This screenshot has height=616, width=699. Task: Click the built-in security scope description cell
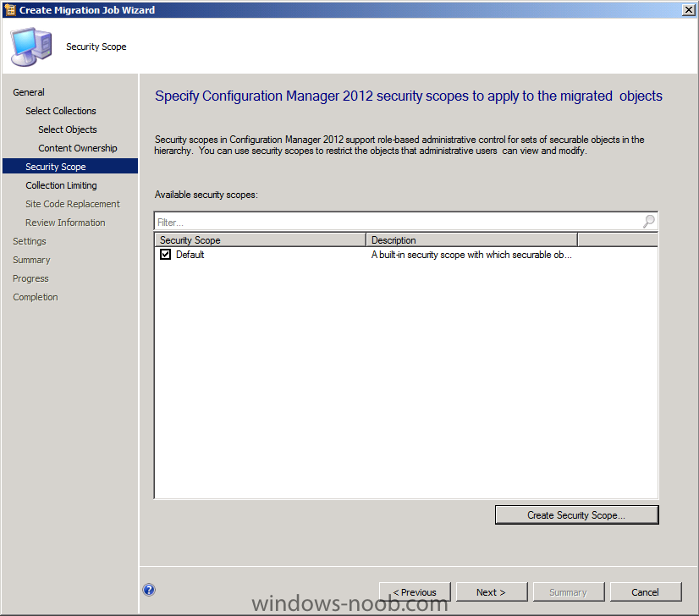pyautogui.click(x=471, y=255)
